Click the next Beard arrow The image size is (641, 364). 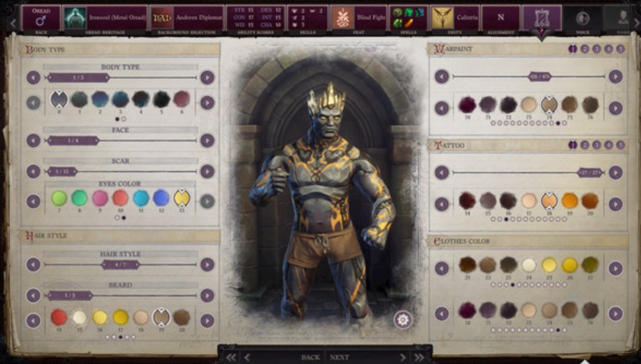pyautogui.click(x=207, y=295)
